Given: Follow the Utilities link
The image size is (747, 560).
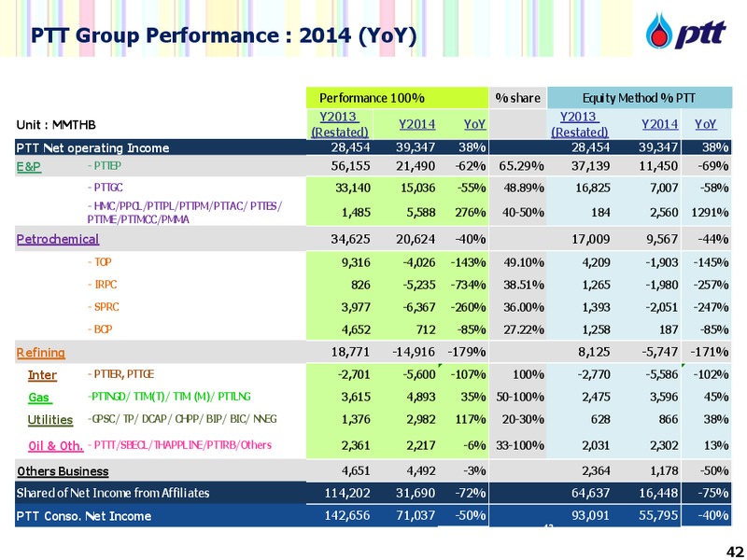Looking at the screenshot, I should 50,420.
